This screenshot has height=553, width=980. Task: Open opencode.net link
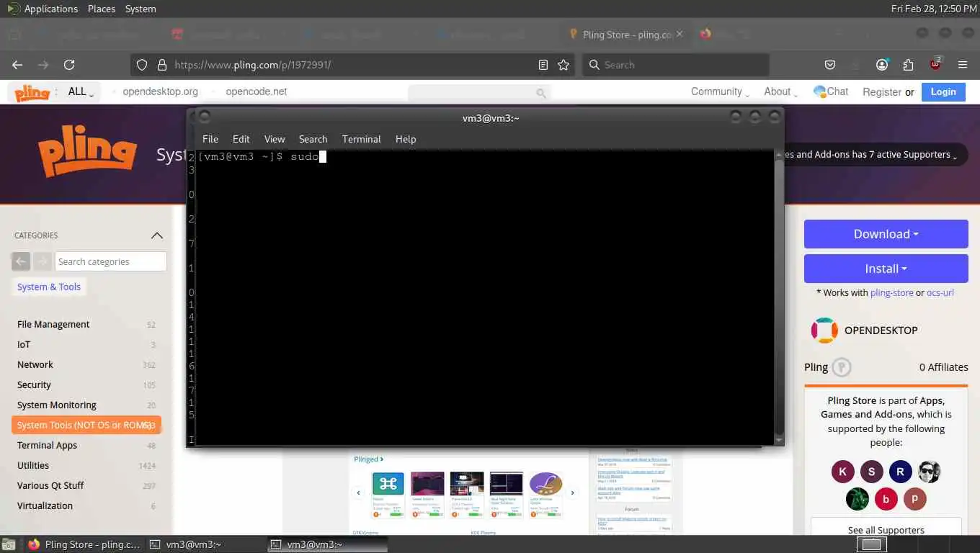click(x=256, y=91)
